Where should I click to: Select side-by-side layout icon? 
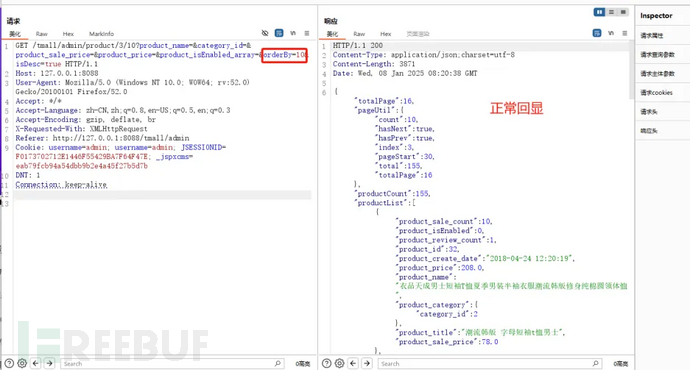599,12
